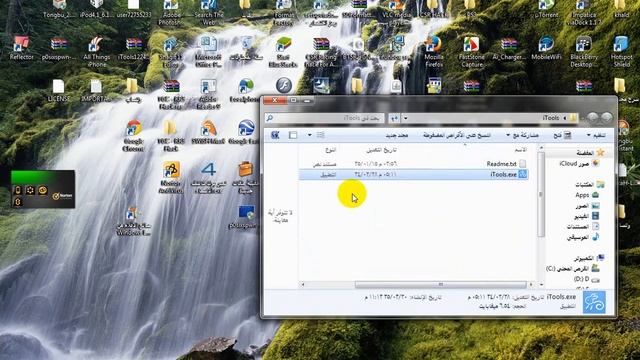Launch the BlackBerry Desktop shortcut

584,52
